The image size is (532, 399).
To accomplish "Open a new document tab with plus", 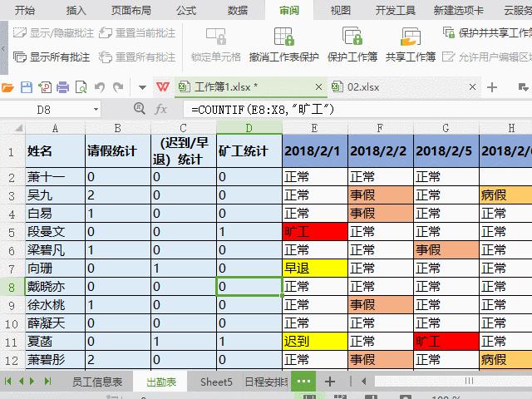I will click(x=492, y=87).
